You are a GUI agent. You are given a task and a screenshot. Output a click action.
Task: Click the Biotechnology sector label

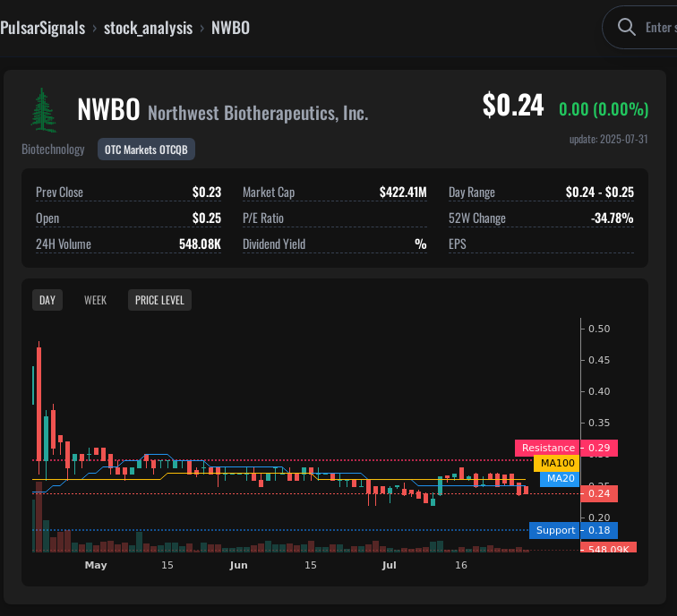[x=53, y=150]
